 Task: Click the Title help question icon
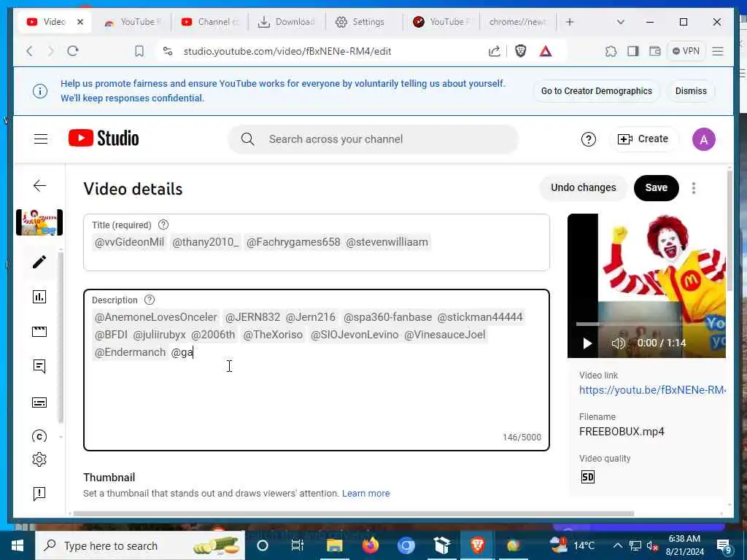point(163,225)
